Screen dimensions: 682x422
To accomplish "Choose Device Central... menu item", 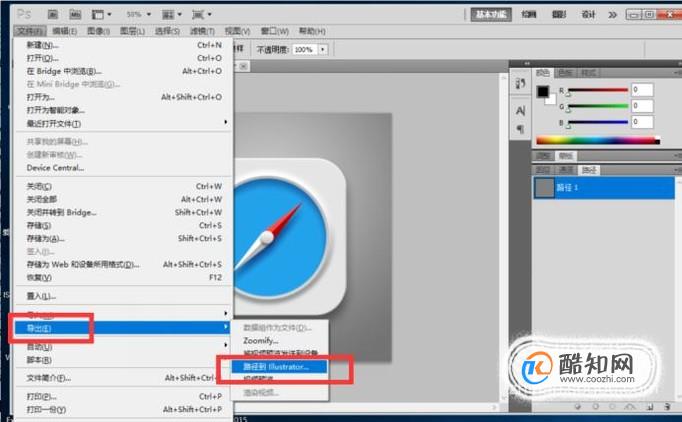I will [x=124, y=168].
